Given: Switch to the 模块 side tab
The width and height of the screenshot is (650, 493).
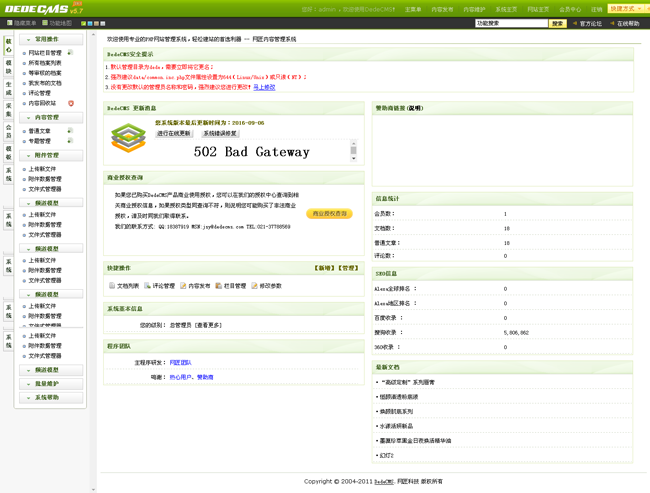Looking at the screenshot, I should coord(9,67).
